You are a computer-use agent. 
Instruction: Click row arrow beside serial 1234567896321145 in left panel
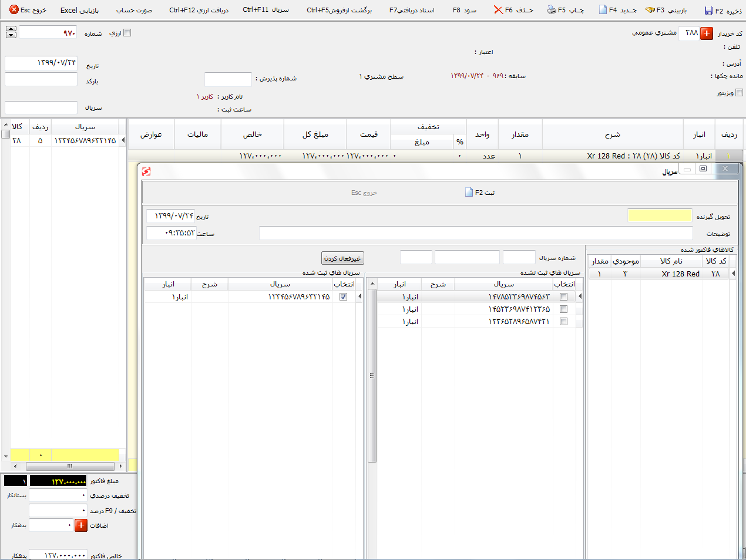[x=123, y=140]
